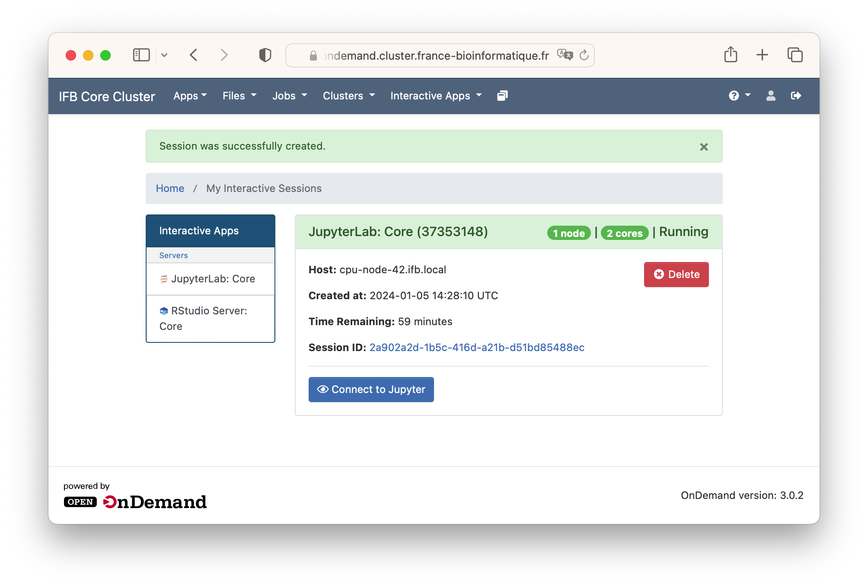The width and height of the screenshot is (868, 588).
Task: Open the Jobs menu
Action: 289,96
